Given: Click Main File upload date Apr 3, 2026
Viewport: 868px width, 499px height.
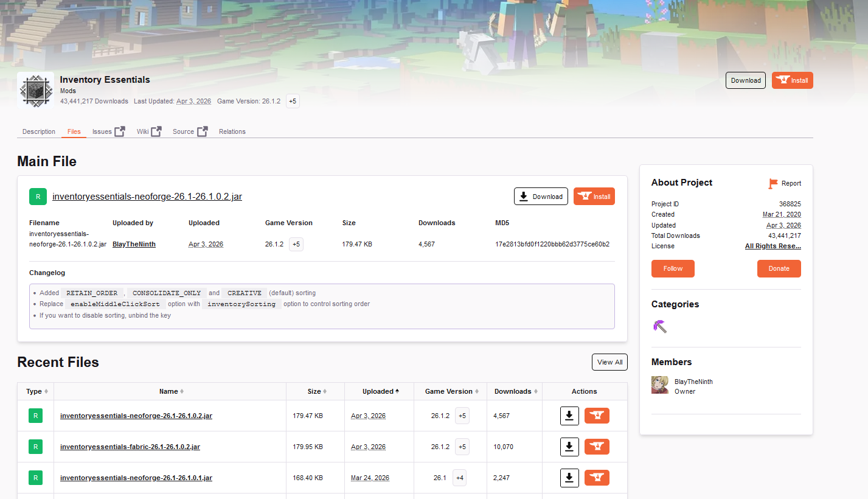Looking at the screenshot, I should pos(206,244).
